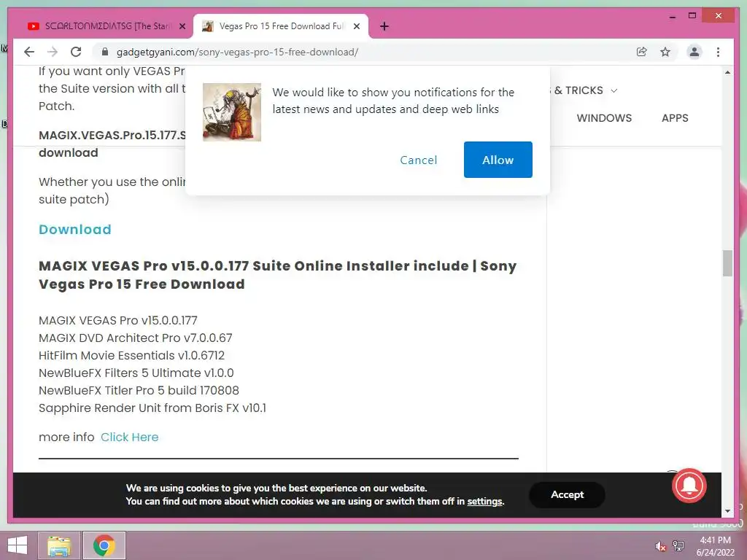Image resolution: width=747 pixels, height=560 pixels.
Task: Accept the cookie notice
Action: coord(567,495)
